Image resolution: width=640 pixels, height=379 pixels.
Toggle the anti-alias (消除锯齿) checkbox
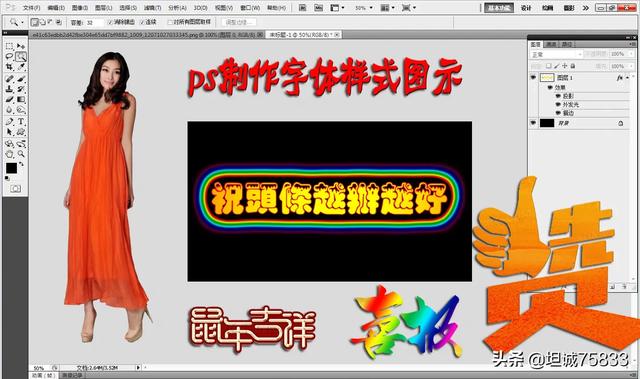point(110,22)
